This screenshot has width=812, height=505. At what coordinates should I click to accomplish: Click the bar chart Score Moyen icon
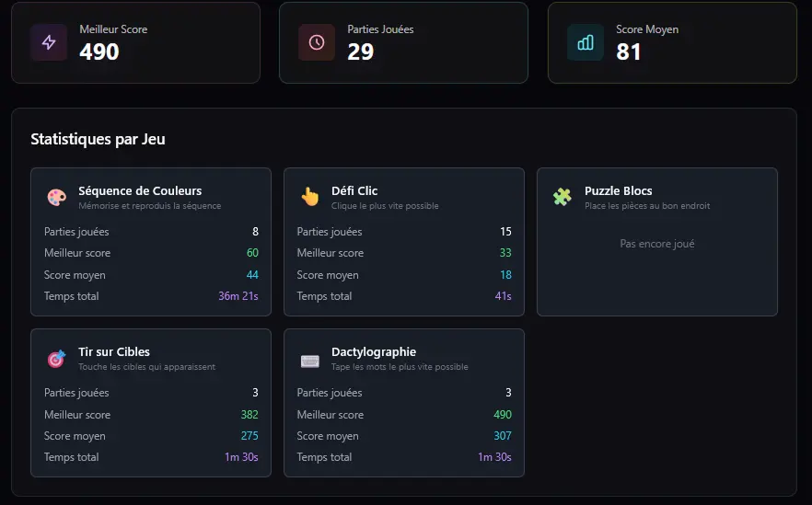click(586, 42)
